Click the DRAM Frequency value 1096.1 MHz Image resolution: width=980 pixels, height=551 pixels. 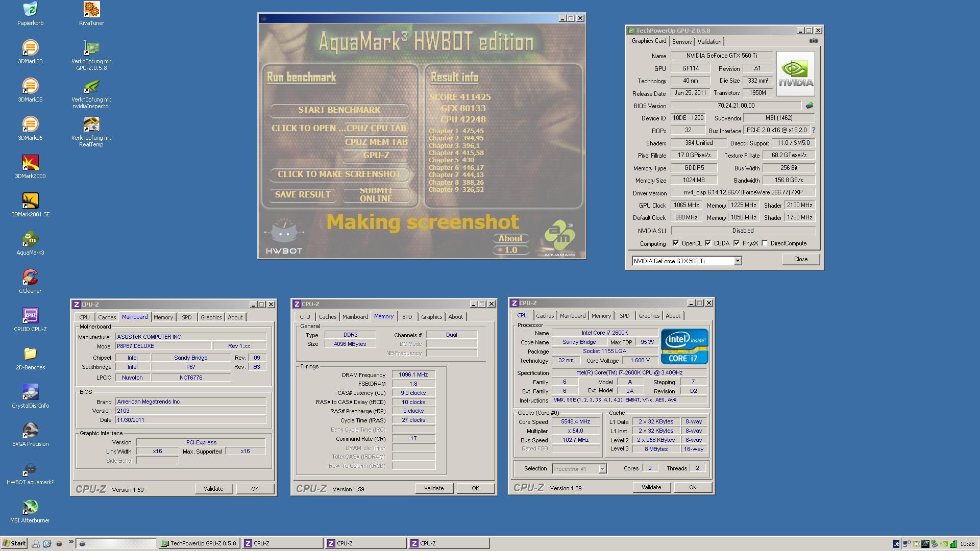413,374
